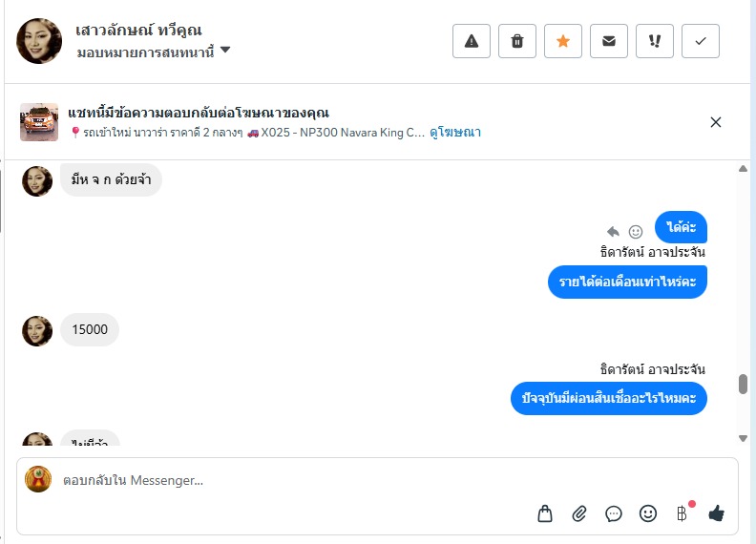
Task: Open the emoji picker in composer
Action: click(x=648, y=514)
